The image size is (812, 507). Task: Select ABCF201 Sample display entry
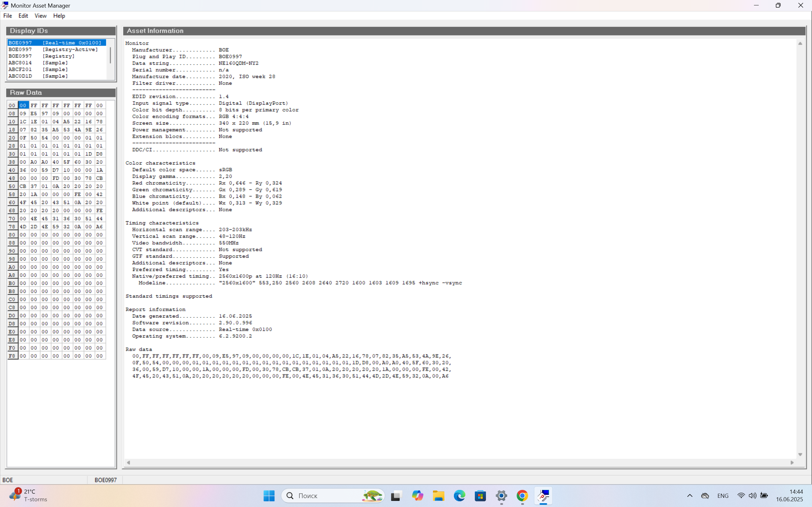[38, 69]
